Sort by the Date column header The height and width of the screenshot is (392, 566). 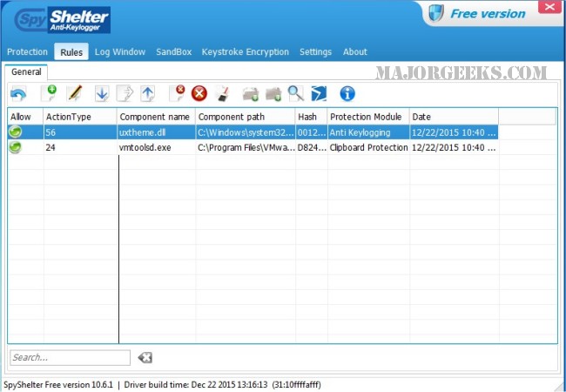click(454, 117)
